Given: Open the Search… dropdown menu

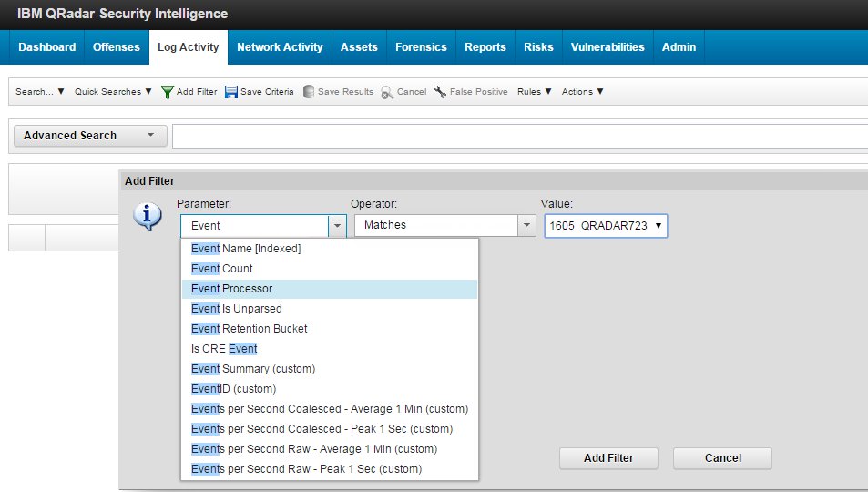Looking at the screenshot, I should tap(40, 92).
